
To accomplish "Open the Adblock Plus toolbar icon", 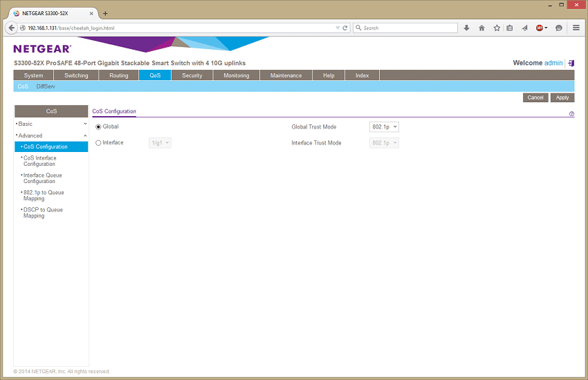I will coord(541,28).
